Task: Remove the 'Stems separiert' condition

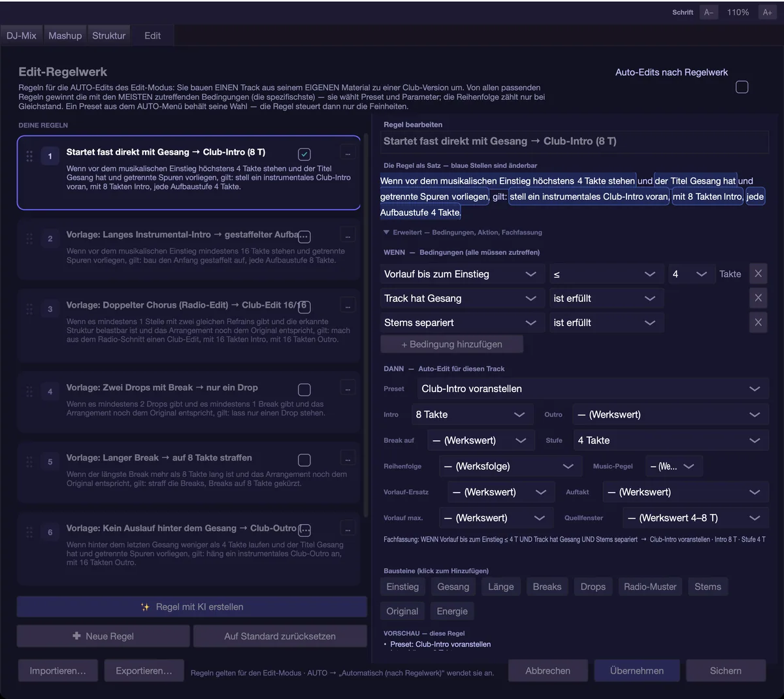Action: point(758,322)
